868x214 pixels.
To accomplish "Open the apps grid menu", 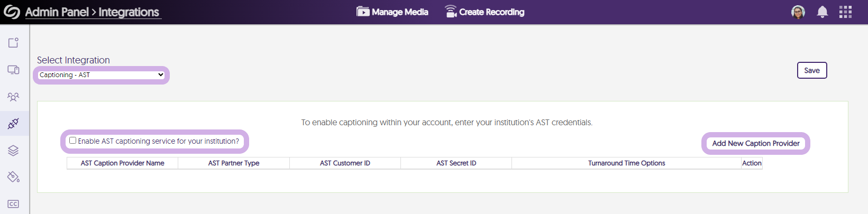I will pos(845,12).
